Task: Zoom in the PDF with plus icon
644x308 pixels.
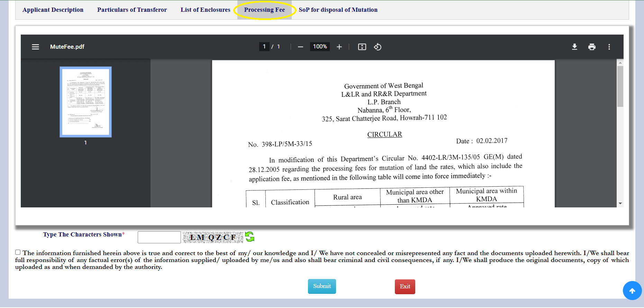Action: (339, 47)
